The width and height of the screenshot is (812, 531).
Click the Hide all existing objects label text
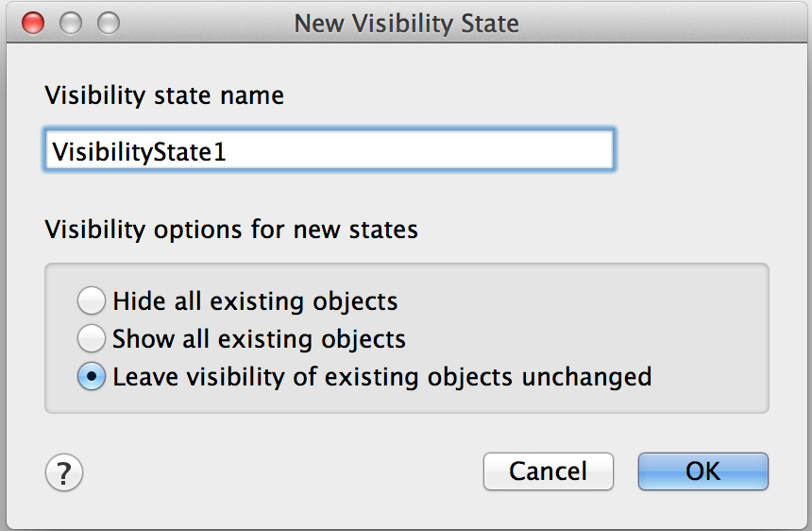click(x=255, y=302)
